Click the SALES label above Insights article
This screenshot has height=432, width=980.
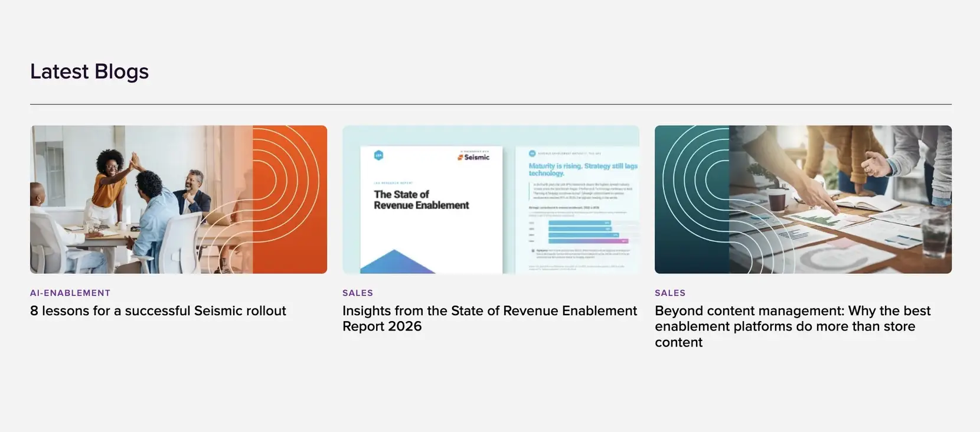click(x=358, y=293)
